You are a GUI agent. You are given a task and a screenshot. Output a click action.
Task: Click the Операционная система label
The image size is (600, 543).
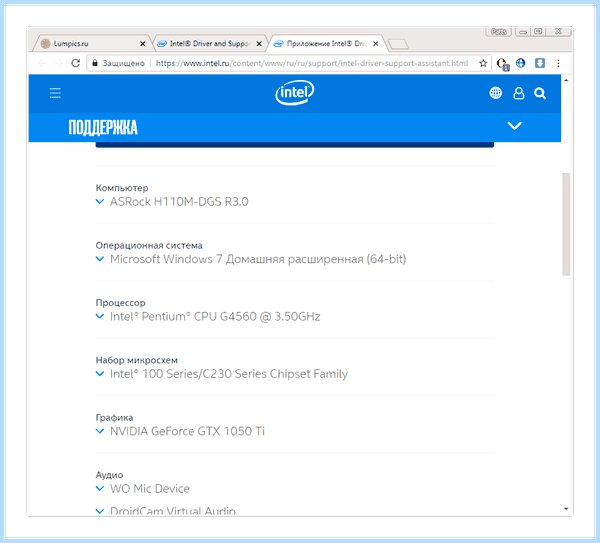click(x=149, y=245)
